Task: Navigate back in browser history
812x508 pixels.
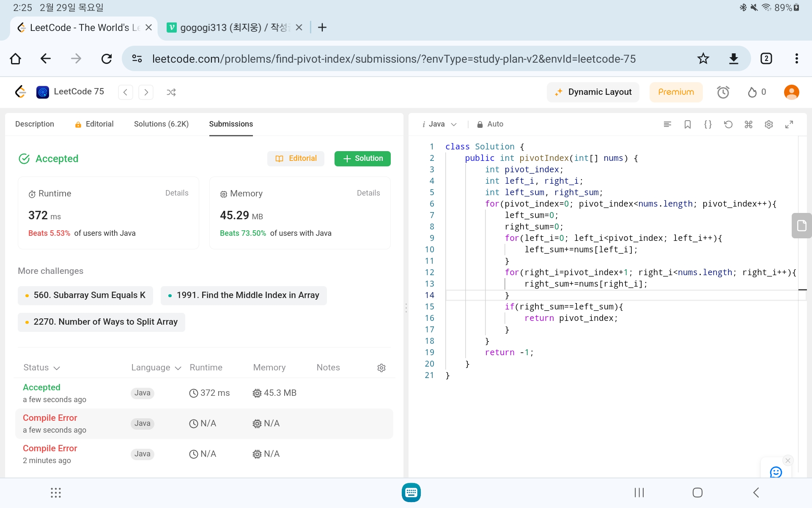Action: pyautogui.click(x=46, y=59)
